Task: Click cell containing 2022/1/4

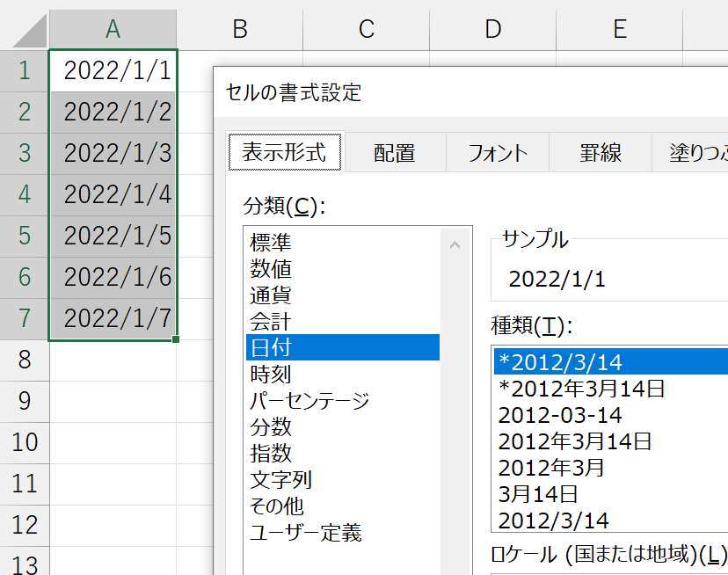Action: point(113,195)
